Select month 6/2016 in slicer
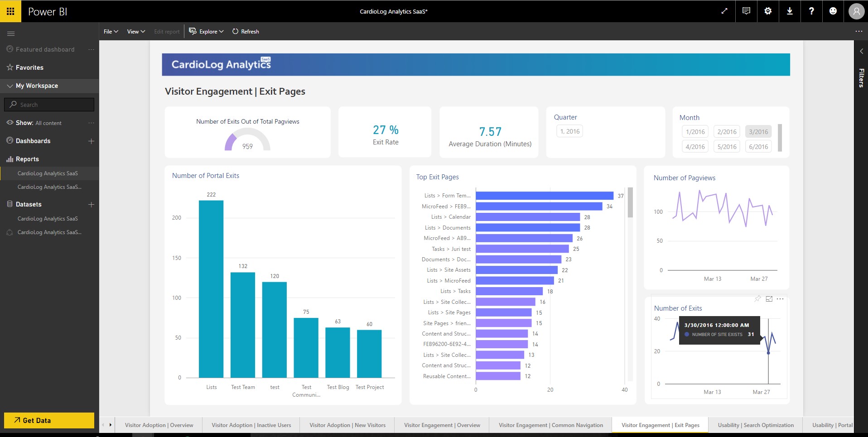Viewport: 868px width, 437px height. 758,147
